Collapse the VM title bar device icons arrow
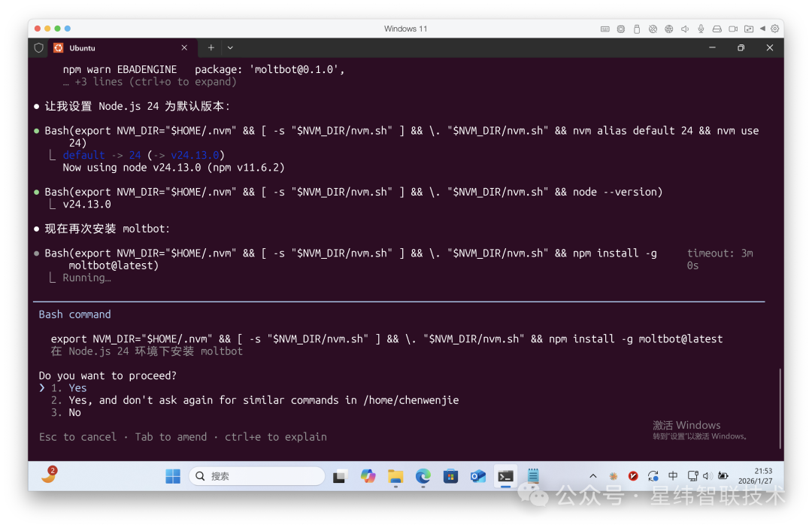 (x=762, y=29)
